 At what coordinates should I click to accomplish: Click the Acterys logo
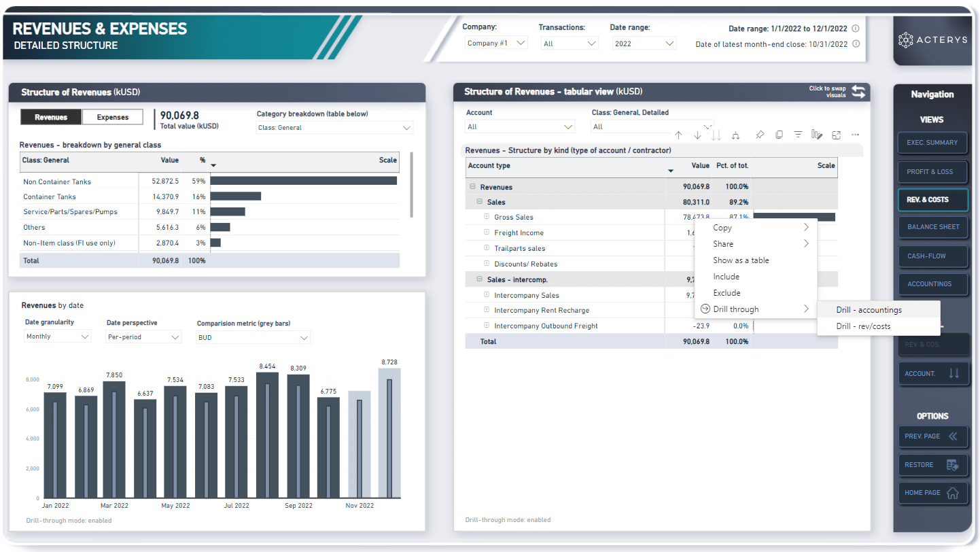click(932, 40)
